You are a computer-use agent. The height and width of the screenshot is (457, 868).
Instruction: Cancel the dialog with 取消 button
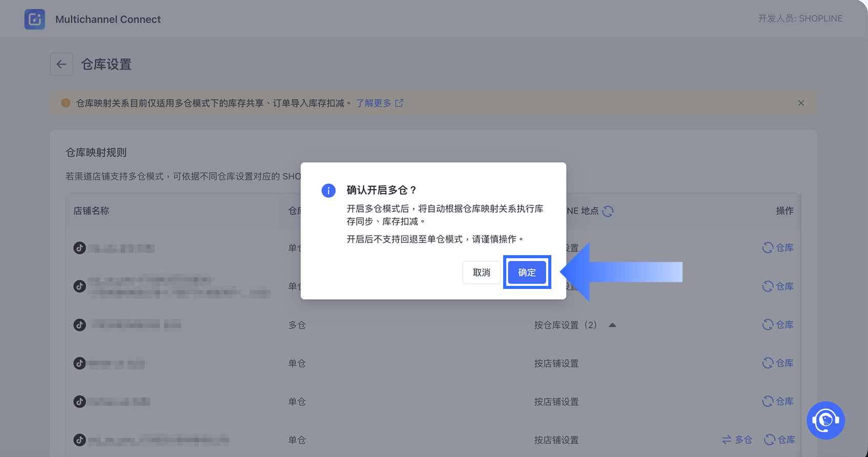point(481,272)
